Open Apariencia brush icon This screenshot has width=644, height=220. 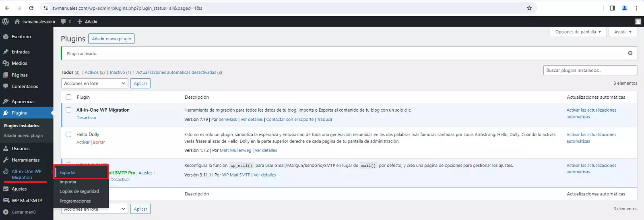(x=6, y=102)
